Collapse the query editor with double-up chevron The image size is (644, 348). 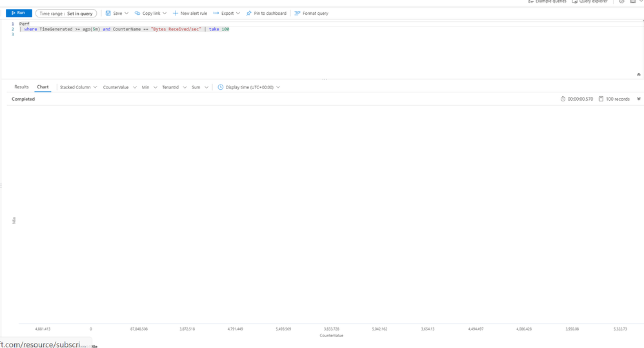click(639, 75)
